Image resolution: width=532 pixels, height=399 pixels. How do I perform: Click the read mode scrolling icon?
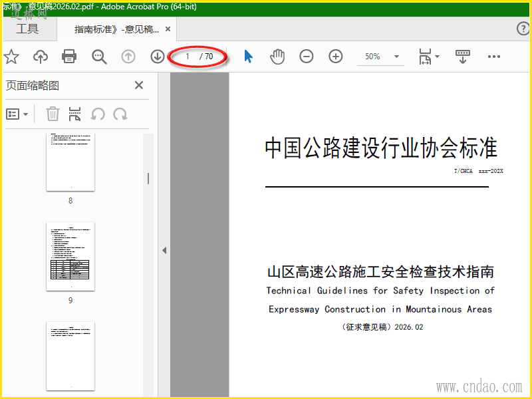[x=462, y=57]
